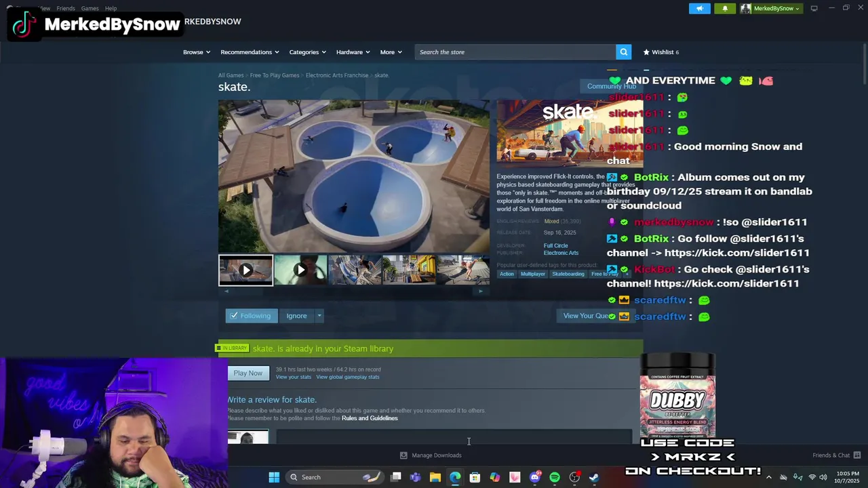The image size is (868, 488).
Task: Open Microsoft Edge from the taskbar
Action: (x=455, y=477)
